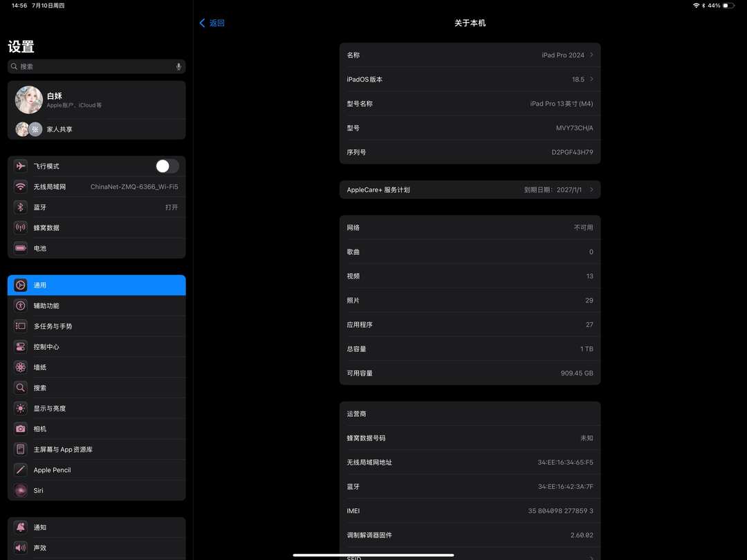Open 辅助功能 accessibility settings
The width and height of the screenshot is (747, 560).
click(x=97, y=306)
